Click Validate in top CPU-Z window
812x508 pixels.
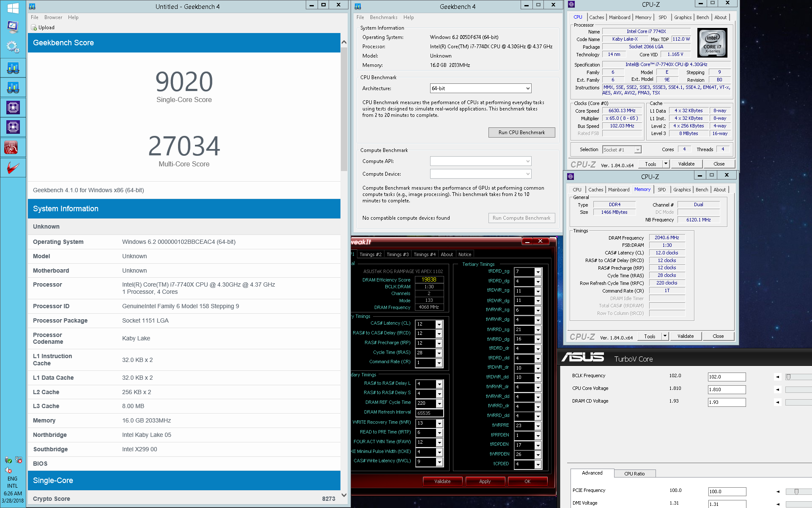pos(686,164)
